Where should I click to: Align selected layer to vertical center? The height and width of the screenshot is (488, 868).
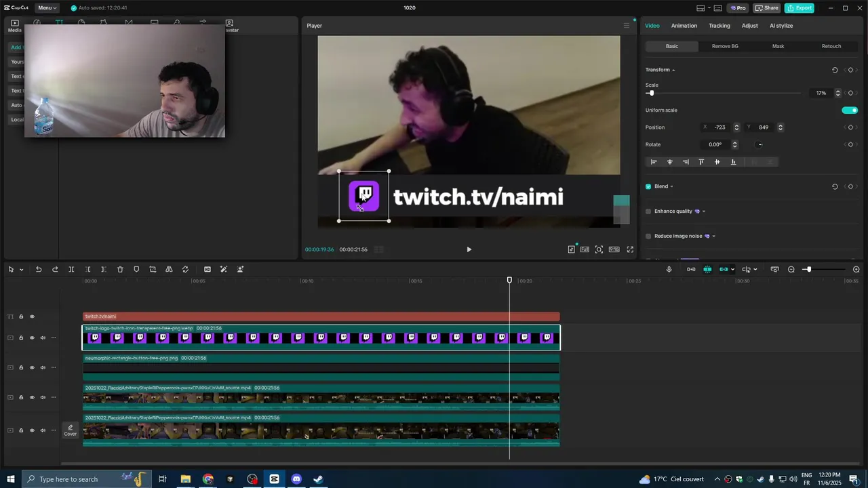tap(717, 162)
